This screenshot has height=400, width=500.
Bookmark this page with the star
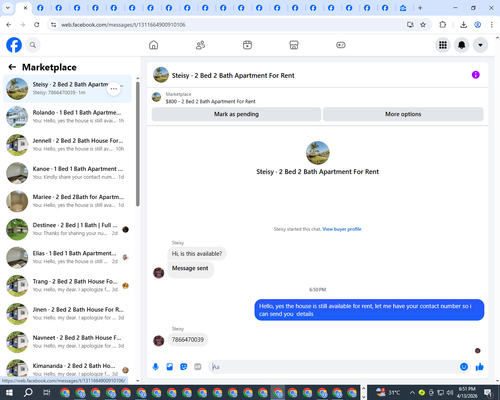[x=423, y=25]
